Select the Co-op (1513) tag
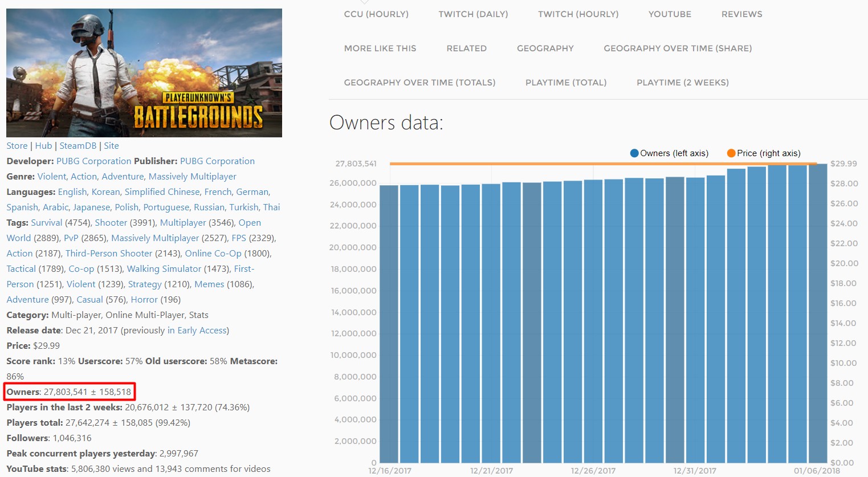Image resolution: width=868 pixels, height=477 pixels. point(81,269)
